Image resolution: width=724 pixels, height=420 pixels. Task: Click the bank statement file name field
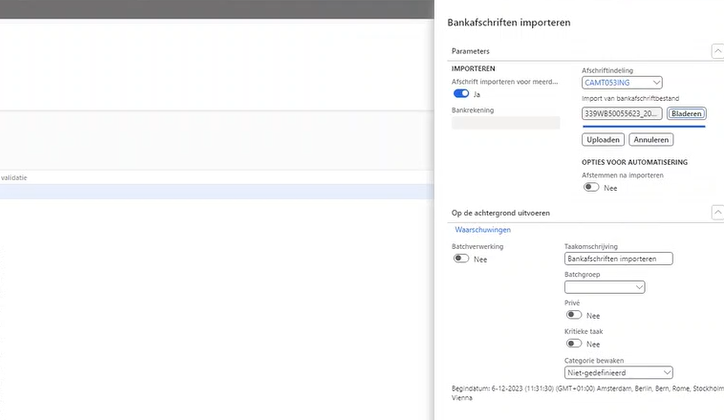622,114
